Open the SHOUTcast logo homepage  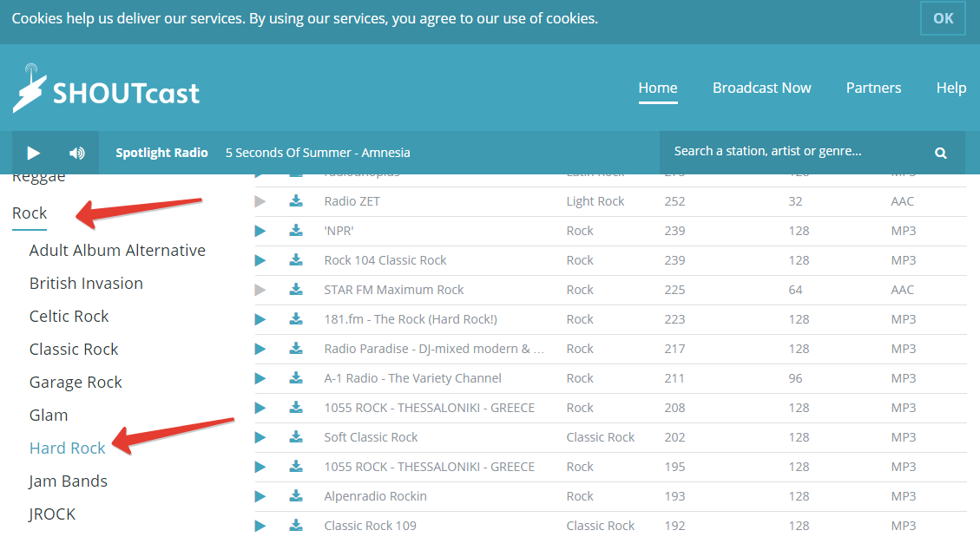tap(106, 88)
